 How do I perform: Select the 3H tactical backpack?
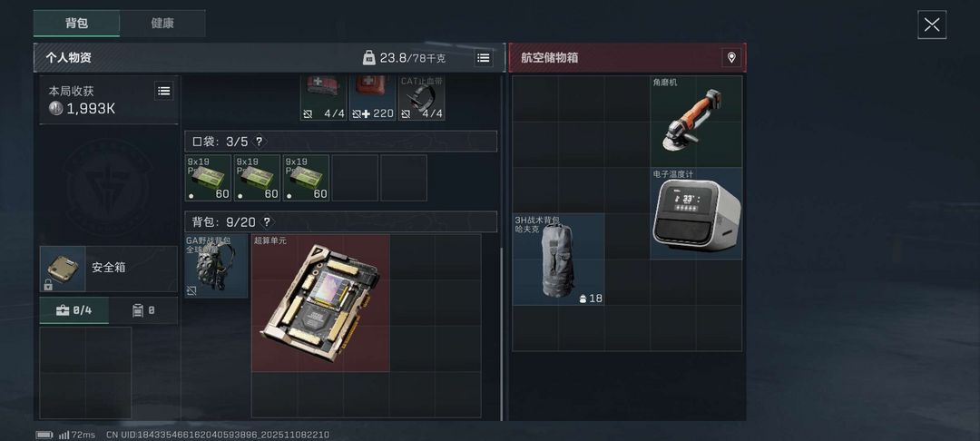(x=559, y=260)
